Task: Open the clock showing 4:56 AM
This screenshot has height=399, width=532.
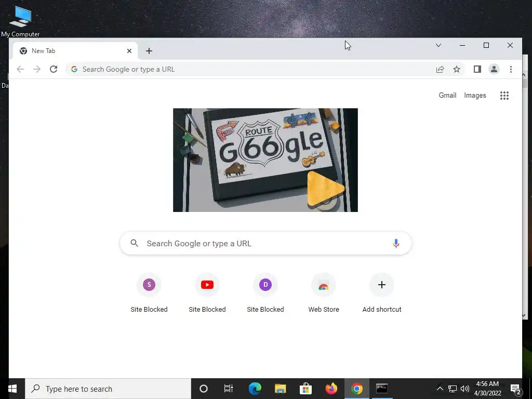Action: tap(487, 389)
